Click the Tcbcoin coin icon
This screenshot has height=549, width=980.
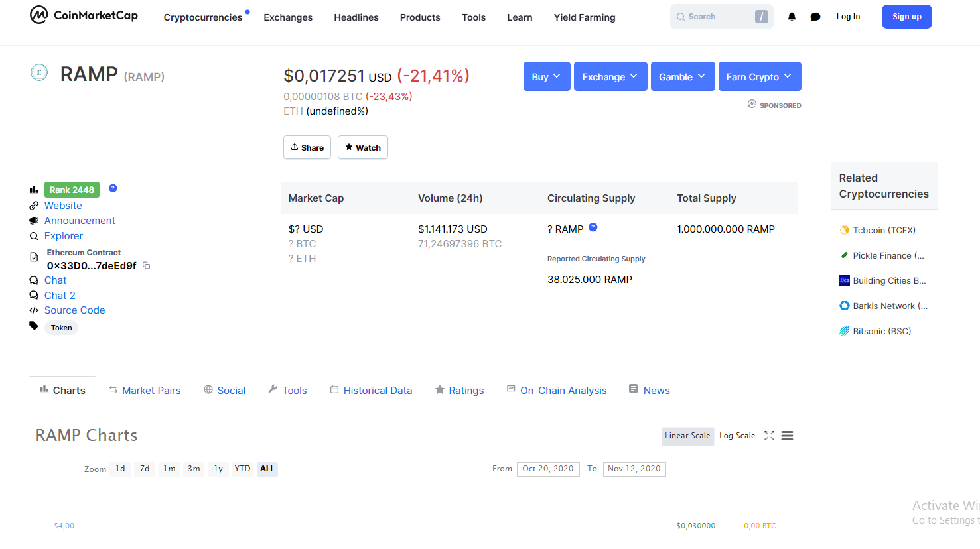[x=845, y=230]
